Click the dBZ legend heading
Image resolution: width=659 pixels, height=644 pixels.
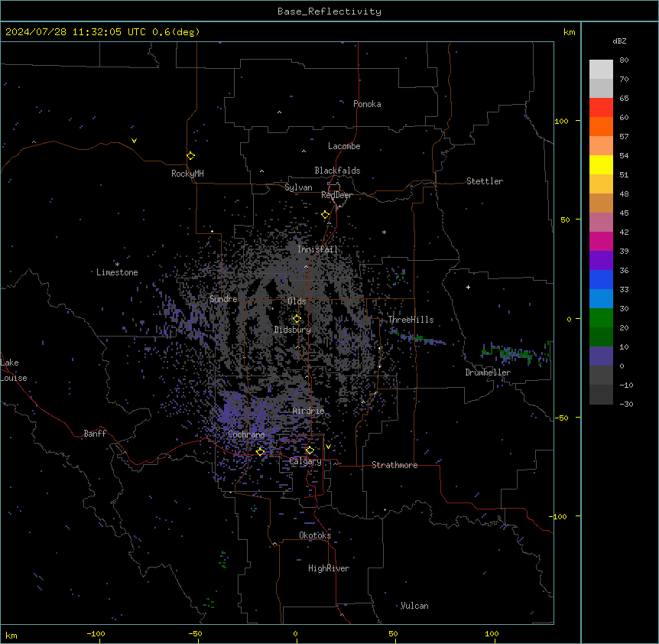click(x=619, y=41)
